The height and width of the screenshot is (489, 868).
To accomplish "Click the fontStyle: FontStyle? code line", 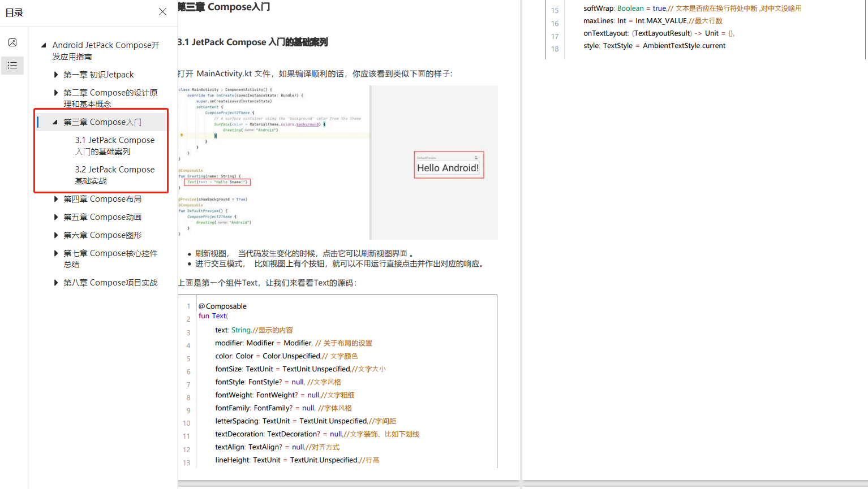I will 278,382.
